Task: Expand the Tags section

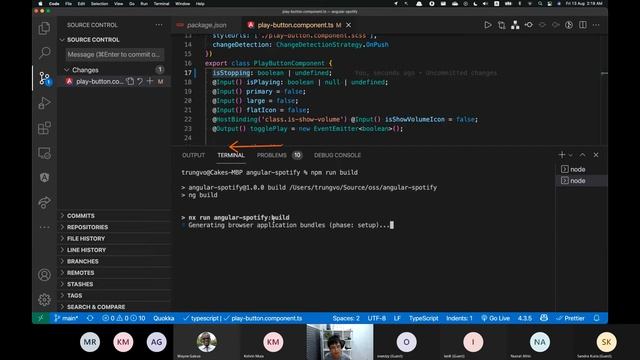Action: [x=74, y=296]
